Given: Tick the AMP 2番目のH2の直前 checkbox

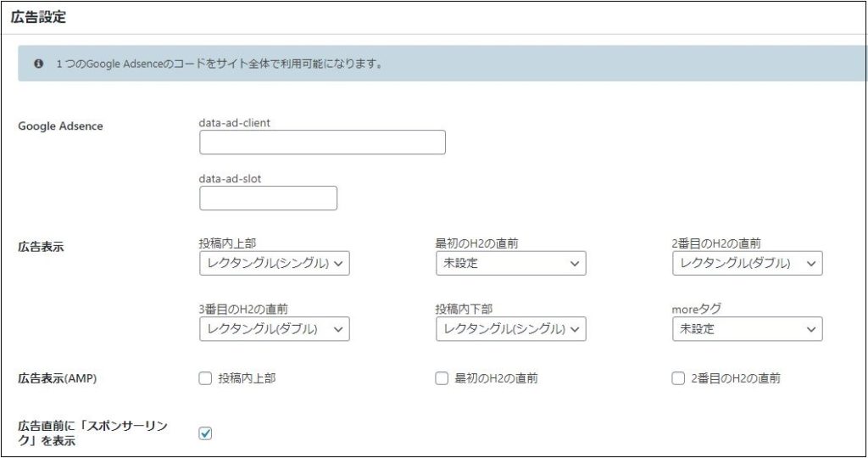Looking at the screenshot, I should pyautogui.click(x=678, y=379).
